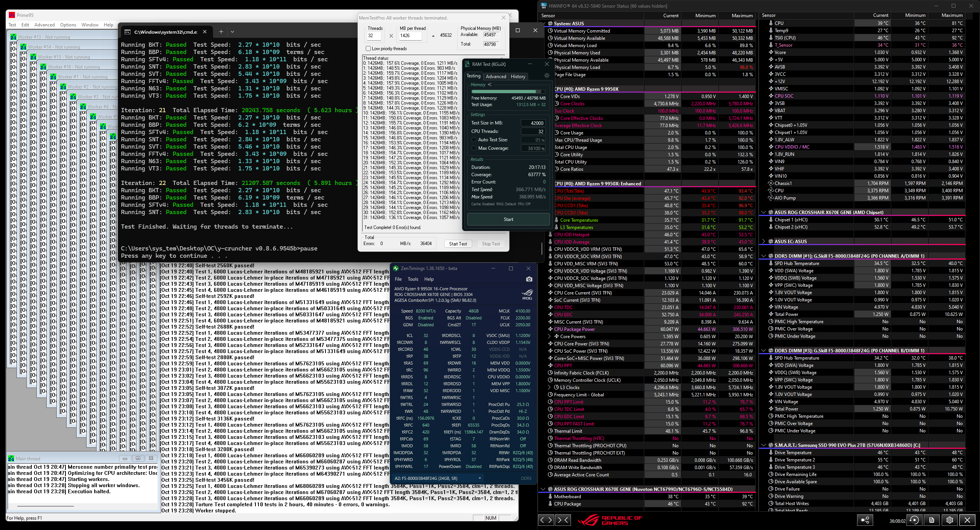Collapse the DDR5 DIMM [#3] sensor group

tap(764, 350)
